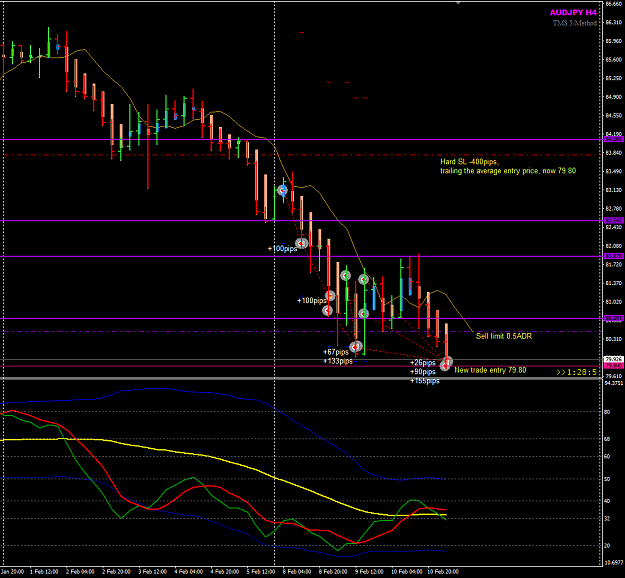Select the +26pips profit label

[x=423, y=363]
